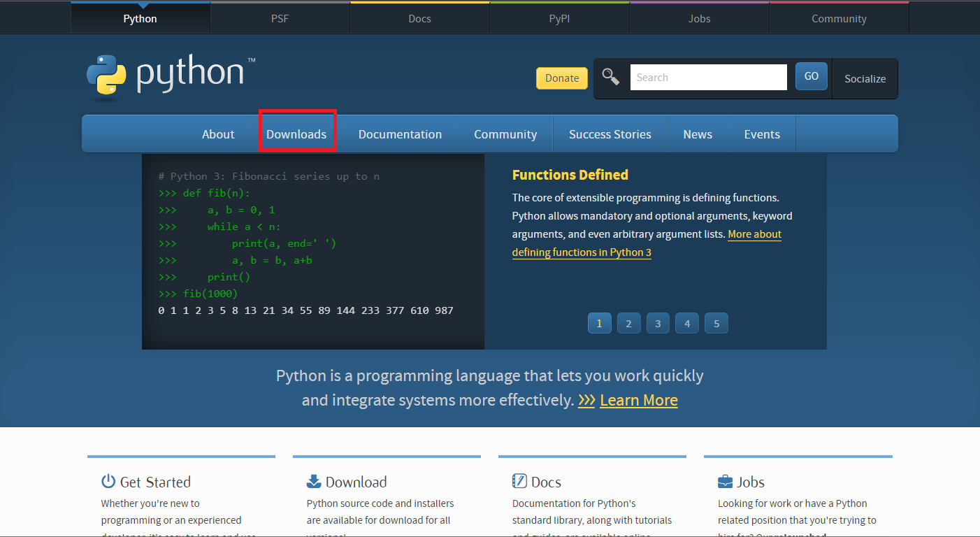This screenshot has height=537, width=980.
Task: Click the magnifying glass search icon
Action: click(x=611, y=77)
